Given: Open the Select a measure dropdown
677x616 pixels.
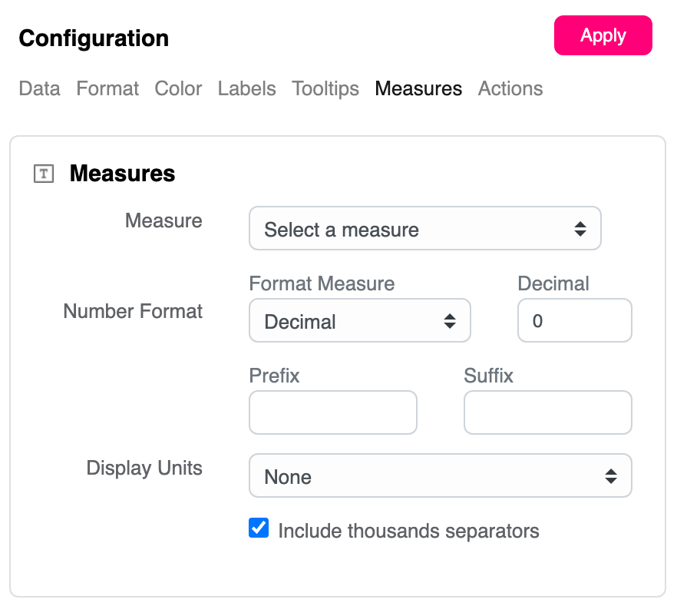Looking at the screenshot, I should click(424, 229).
